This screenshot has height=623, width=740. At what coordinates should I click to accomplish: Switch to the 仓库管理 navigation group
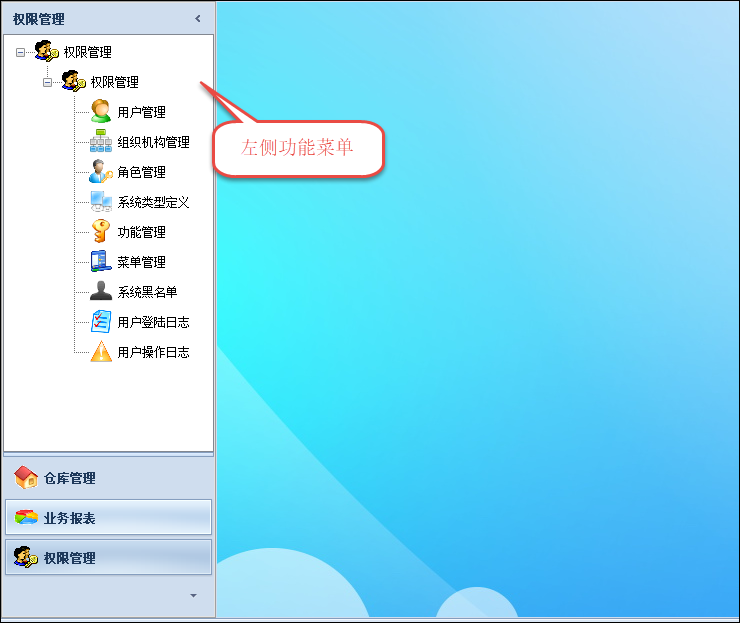(x=109, y=478)
